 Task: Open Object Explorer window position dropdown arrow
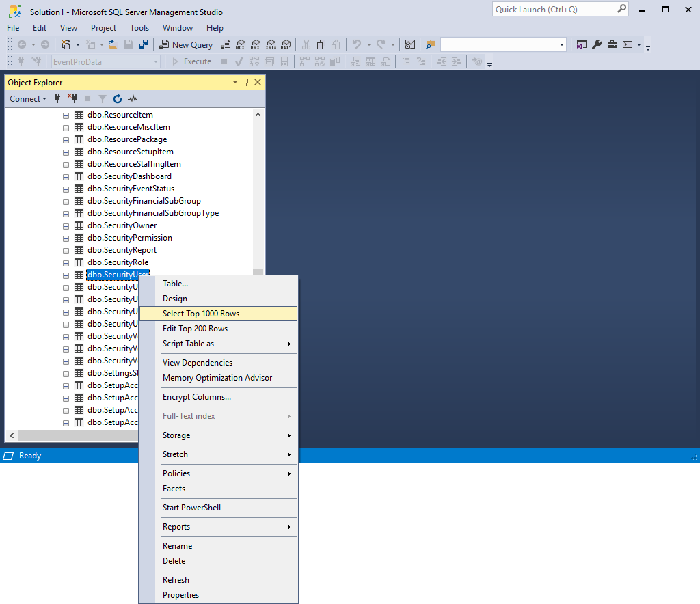click(x=235, y=82)
